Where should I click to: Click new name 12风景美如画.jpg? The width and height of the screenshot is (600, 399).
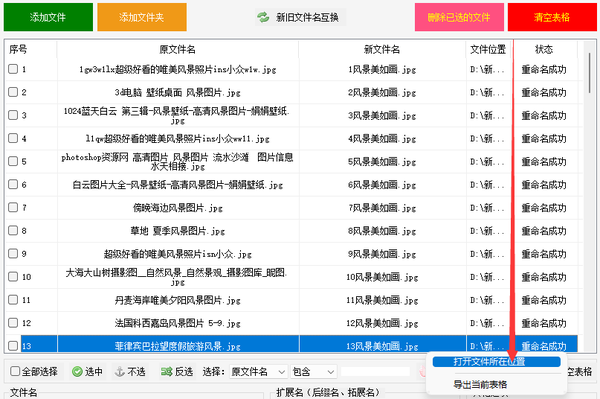[x=382, y=323]
